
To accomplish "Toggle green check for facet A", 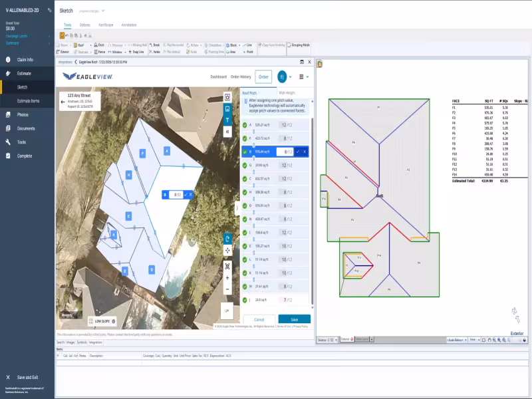I will 245,125.
